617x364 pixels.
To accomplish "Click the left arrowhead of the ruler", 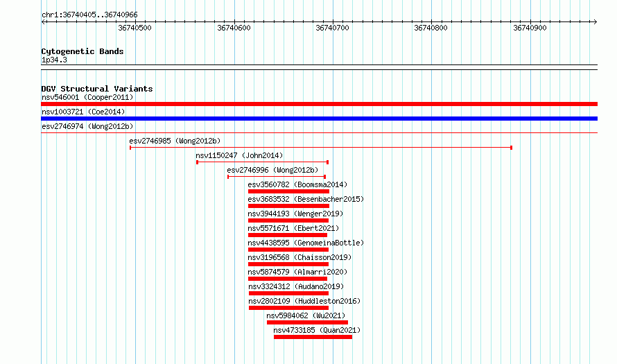I will [x=43, y=21].
